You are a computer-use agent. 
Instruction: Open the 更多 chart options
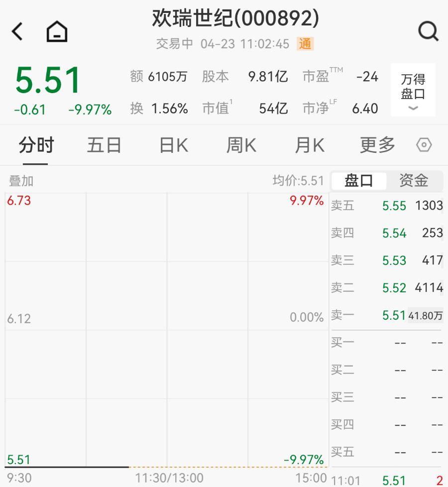tap(377, 145)
